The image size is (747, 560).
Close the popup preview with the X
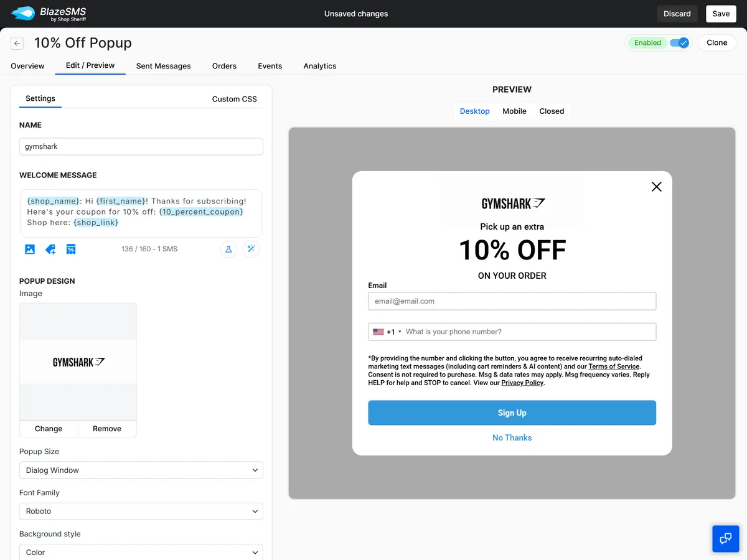[656, 187]
